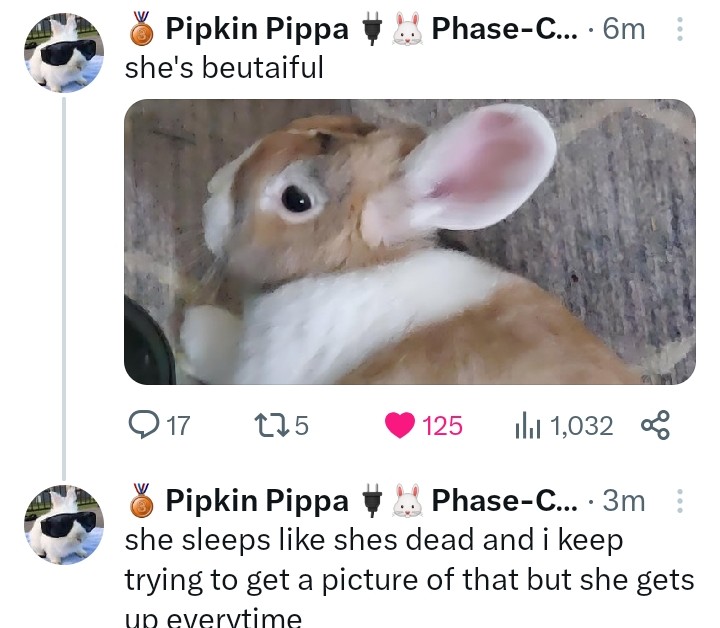
Task: Tap the bronze medal badge on first tweet
Action: 141,28
